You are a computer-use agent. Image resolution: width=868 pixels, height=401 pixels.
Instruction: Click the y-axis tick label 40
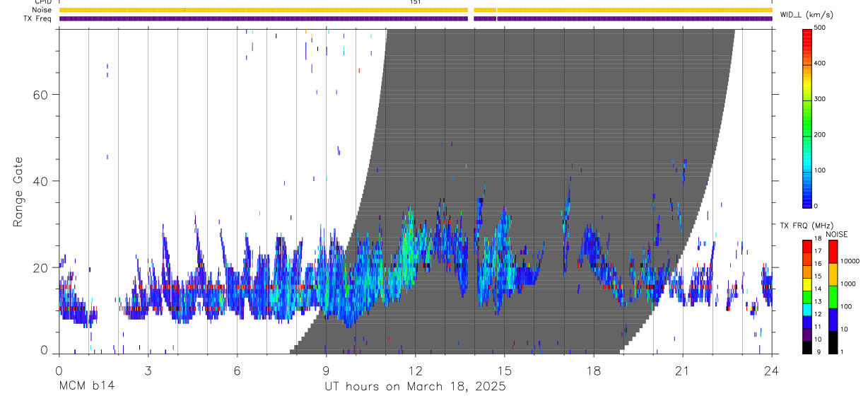point(42,181)
